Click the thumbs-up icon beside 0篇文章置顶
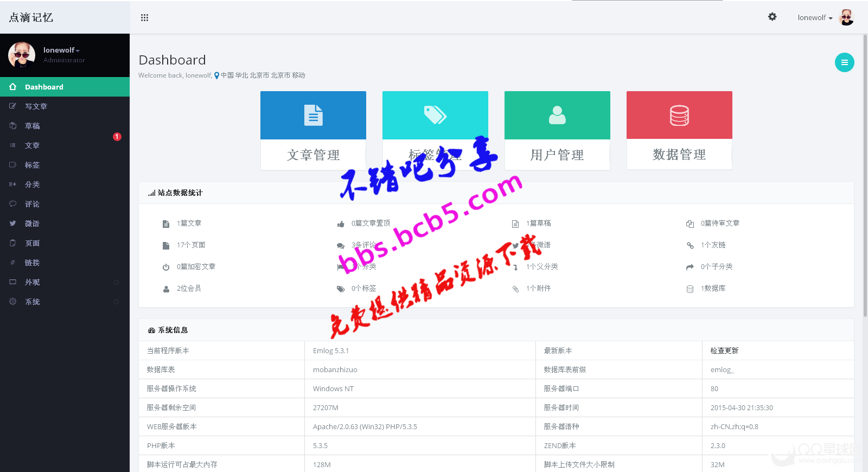868x472 pixels. pos(341,224)
